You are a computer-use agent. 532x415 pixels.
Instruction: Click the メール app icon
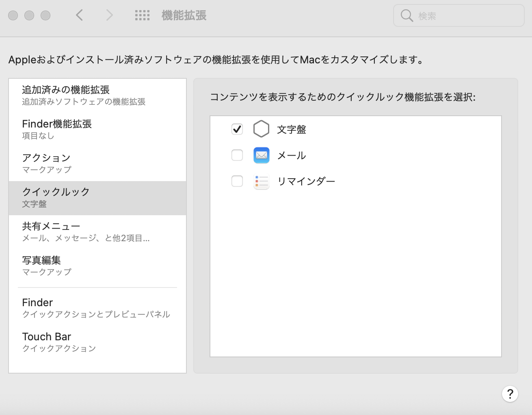tap(261, 155)
